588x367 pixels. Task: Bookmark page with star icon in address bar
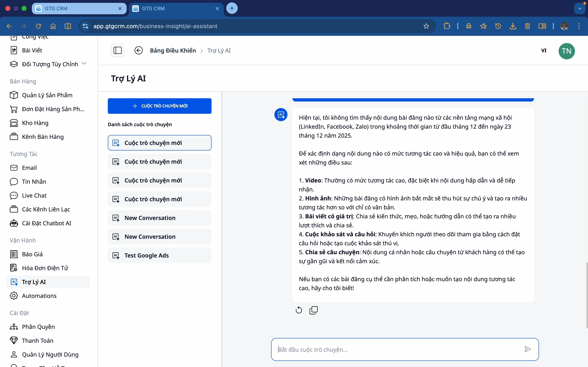pyautogui.click(x=426, y=26)
